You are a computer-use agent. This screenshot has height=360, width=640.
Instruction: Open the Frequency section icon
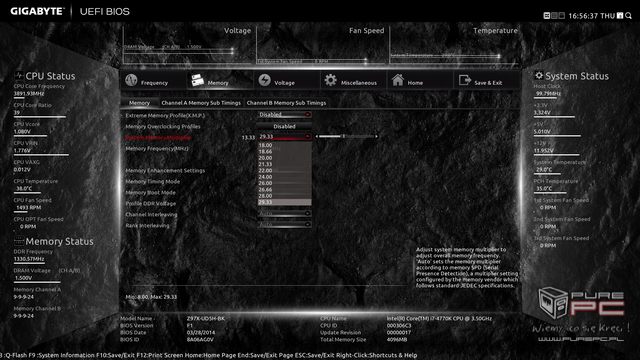click(x=131, y=80)
